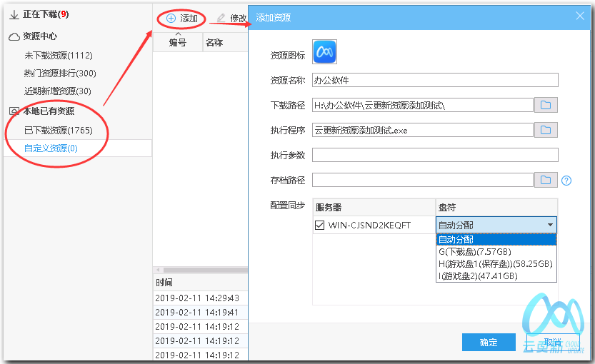The image size is (595, 364).
Task: Click the resource icon thumbnail
Action: pyautogui.click(x=324, y=52)
